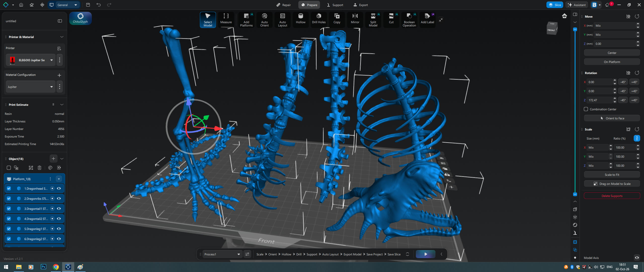
Task: Click the Delete Supports button
Action: (612, 196)
